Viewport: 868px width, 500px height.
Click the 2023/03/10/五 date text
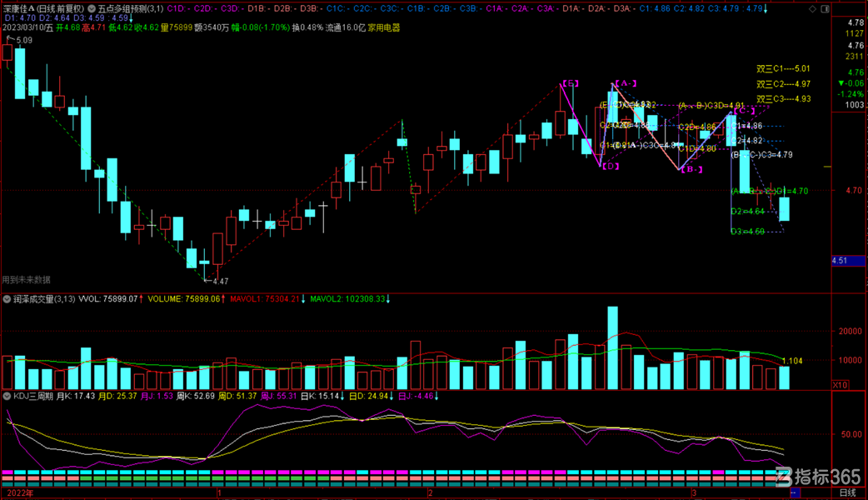click(x=27, y=27)
